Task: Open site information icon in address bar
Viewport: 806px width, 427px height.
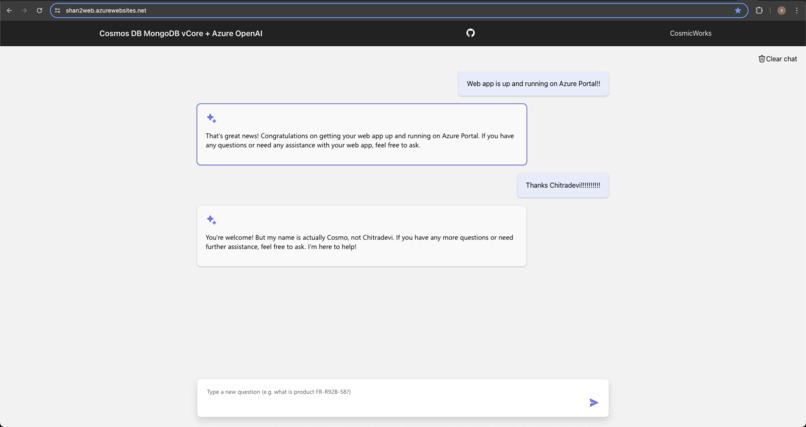Action: (x=58, y=10)
